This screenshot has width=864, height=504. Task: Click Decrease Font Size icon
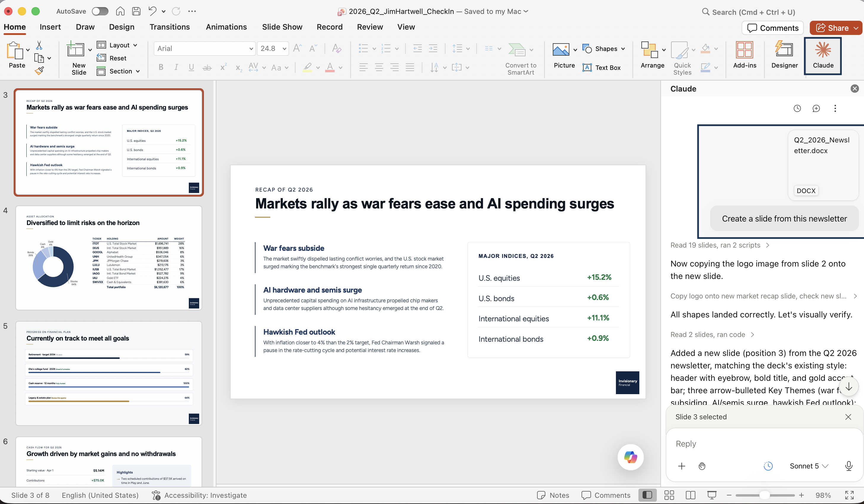(x=313, y=48)
